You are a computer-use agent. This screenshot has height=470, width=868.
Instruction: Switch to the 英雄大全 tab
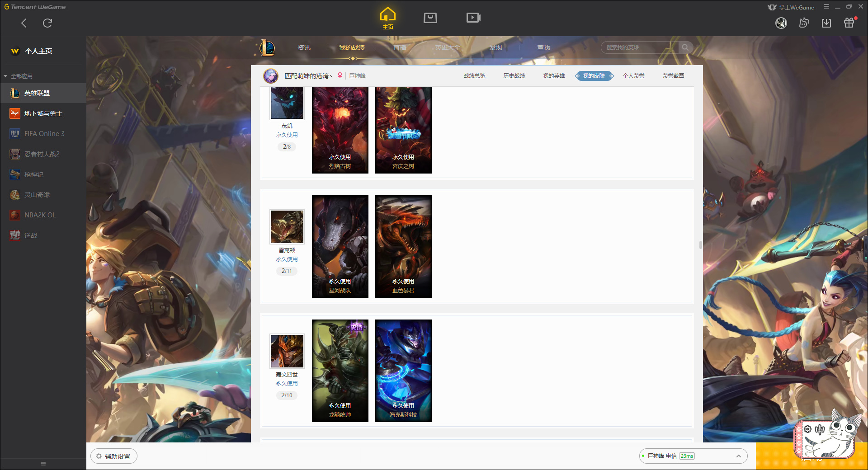coord(448,47)
